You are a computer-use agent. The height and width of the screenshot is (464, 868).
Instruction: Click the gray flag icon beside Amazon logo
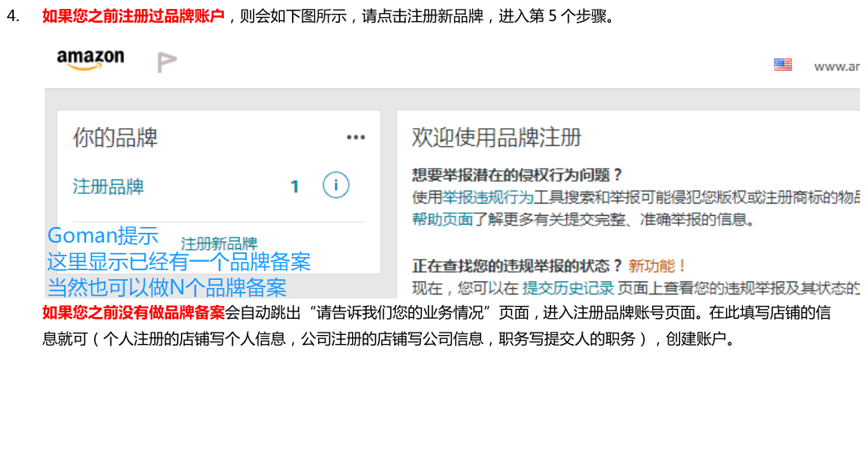click(x=166, y=62)
